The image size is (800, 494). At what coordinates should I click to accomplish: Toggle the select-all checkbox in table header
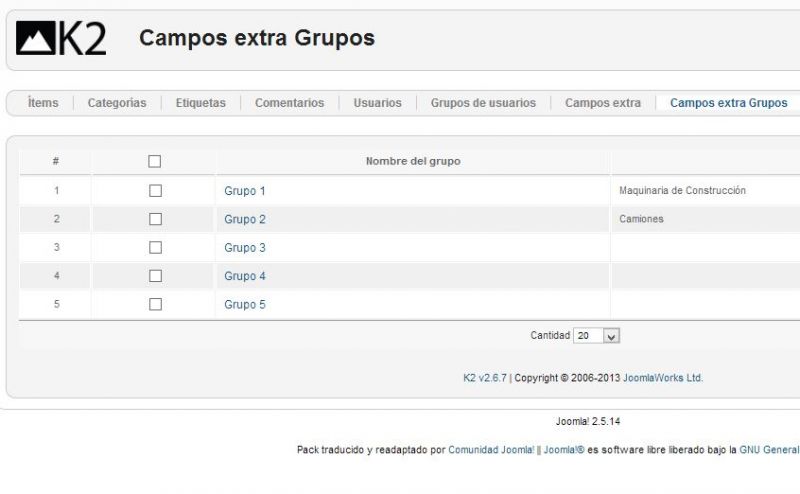(x=155, y=161)
